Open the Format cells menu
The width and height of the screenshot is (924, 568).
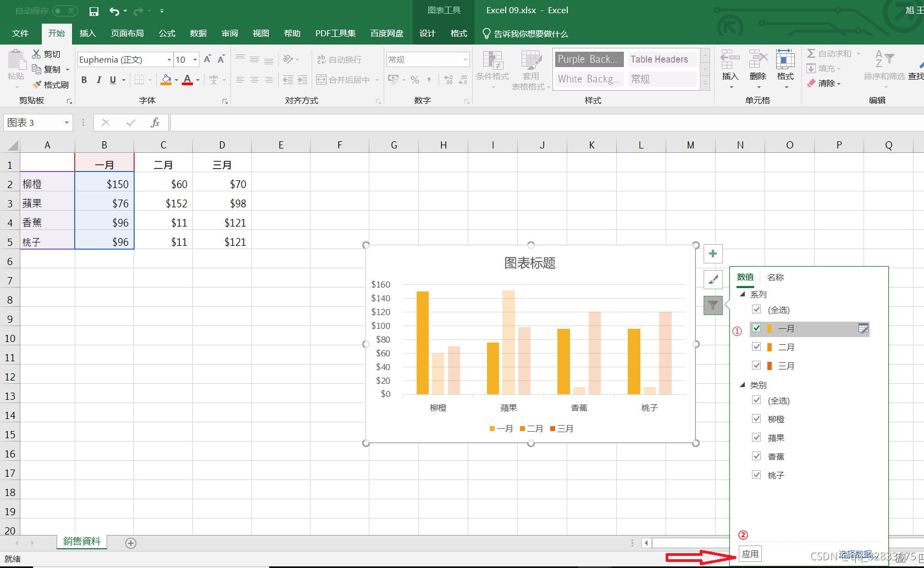point(785,70)
